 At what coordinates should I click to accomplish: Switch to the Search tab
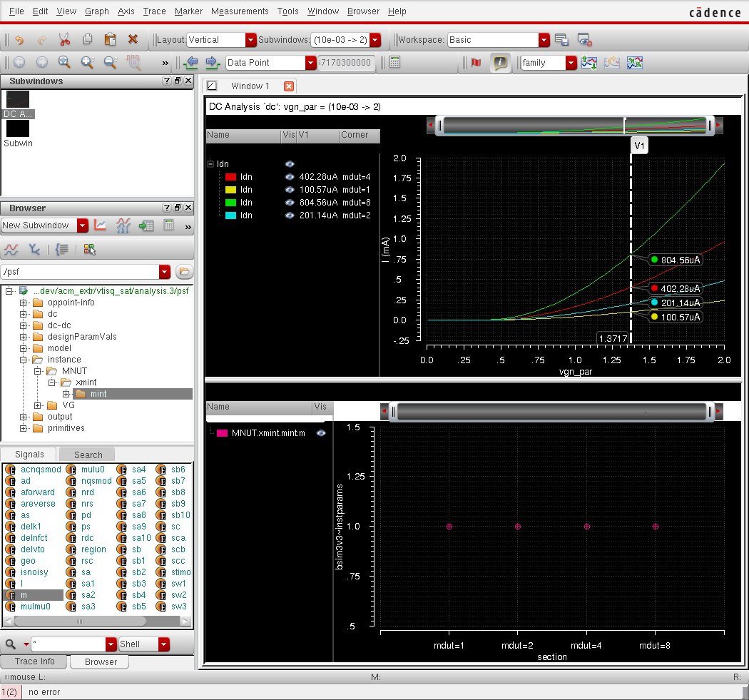click(x=88, y=455)
